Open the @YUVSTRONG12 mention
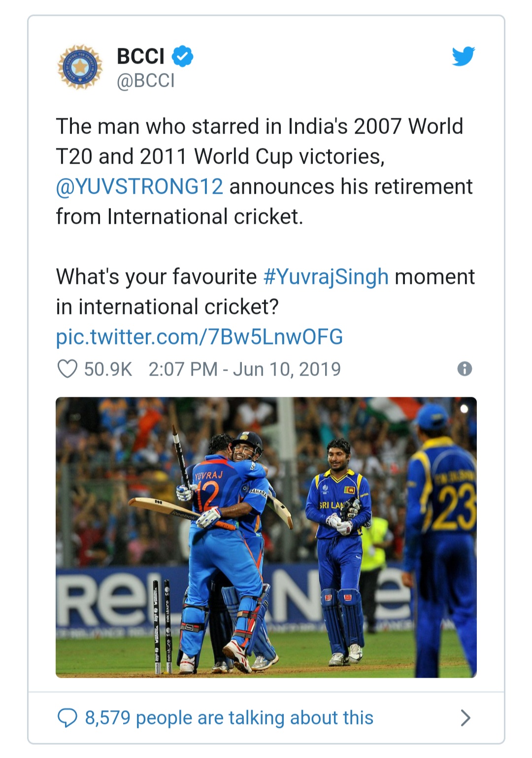 [139, 187]
